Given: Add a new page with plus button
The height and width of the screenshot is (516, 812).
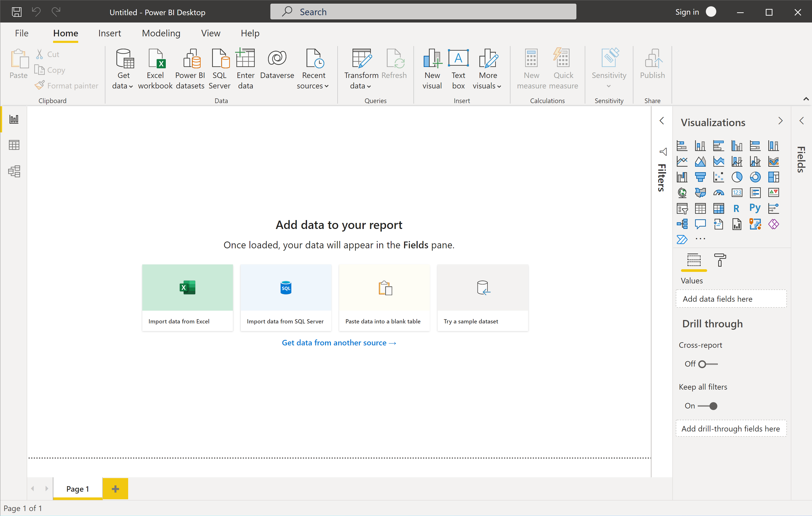Looking at the screenshot, I should (115, 488).
